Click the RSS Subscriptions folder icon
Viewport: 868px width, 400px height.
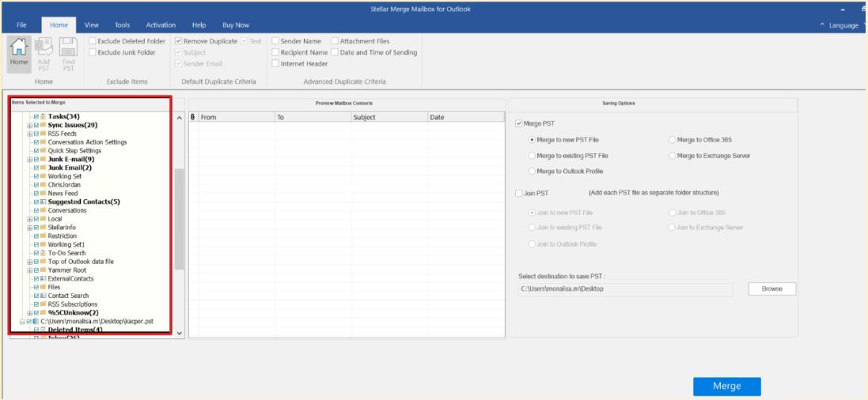pyautogui.click(x=44, y=304)
